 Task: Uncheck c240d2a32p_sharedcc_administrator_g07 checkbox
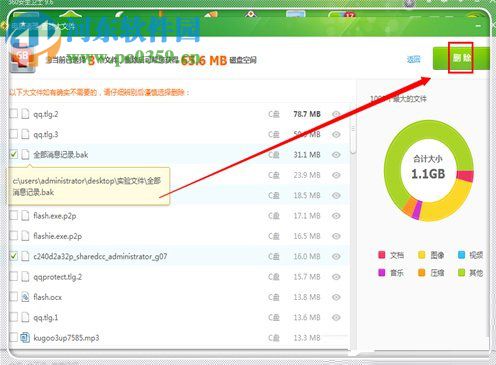click(14, 256)
